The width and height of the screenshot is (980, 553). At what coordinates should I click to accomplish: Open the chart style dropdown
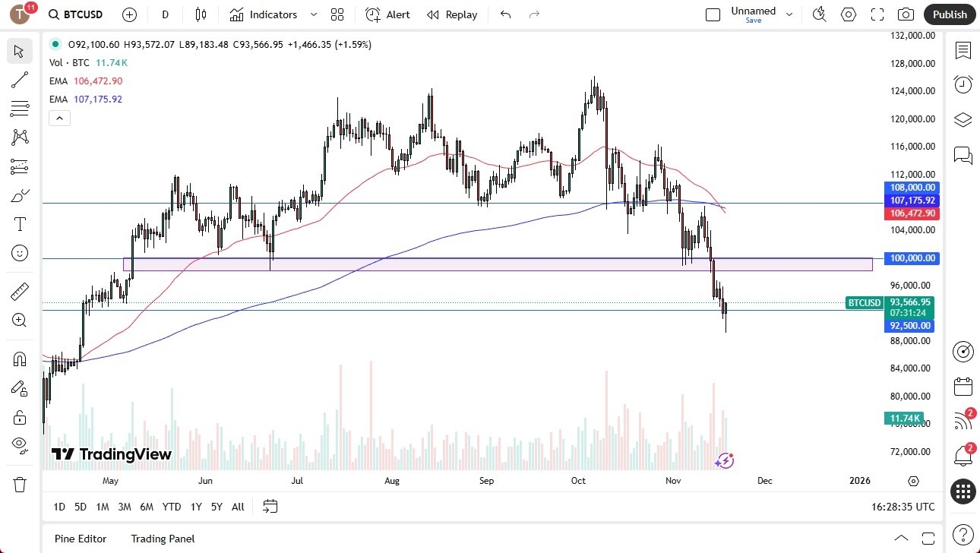[201, 14]
